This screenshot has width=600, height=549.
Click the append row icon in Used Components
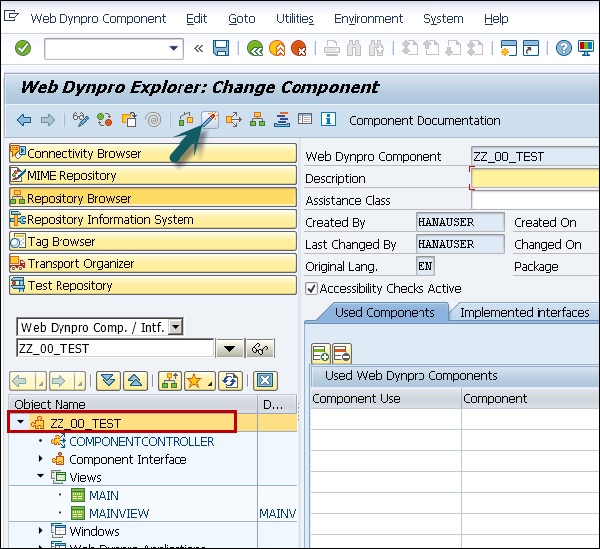[x=321, y=352]
